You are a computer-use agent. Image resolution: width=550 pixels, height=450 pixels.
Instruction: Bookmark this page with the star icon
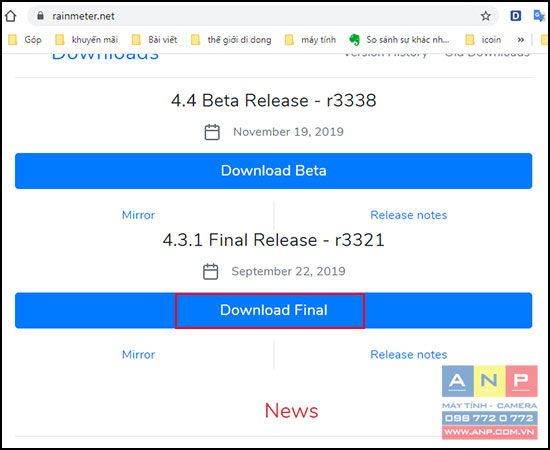tap(485, 16)
